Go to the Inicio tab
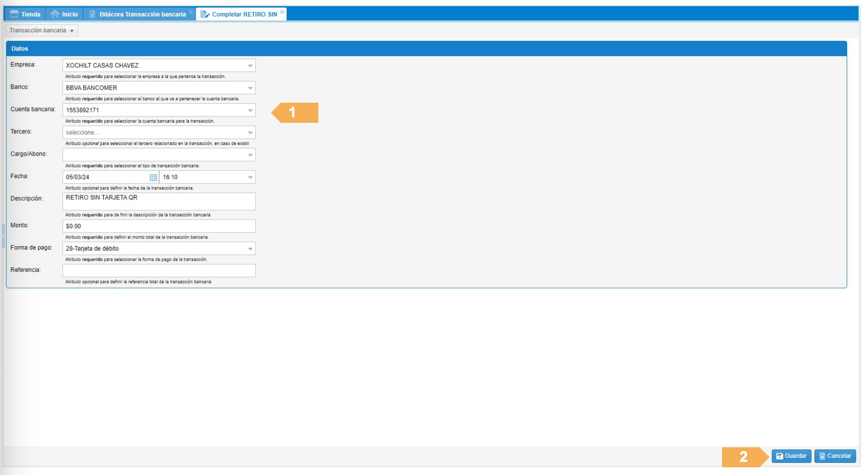Image resolution: width=868 pixels, height=475 pixels. coord(64,14)
